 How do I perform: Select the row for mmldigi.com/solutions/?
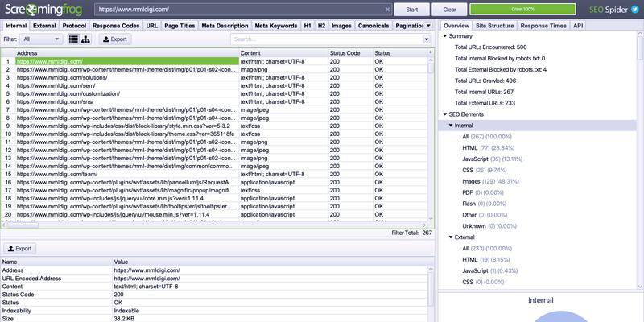[x=213, y=77]
